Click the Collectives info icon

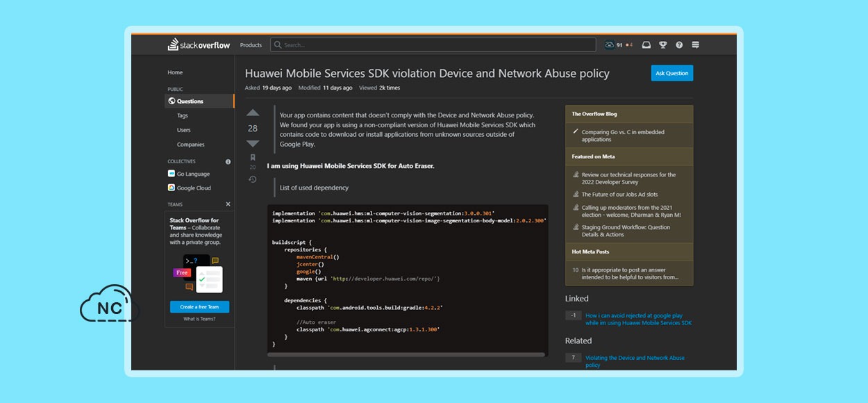pyautogui.click(x=228, y=161)
